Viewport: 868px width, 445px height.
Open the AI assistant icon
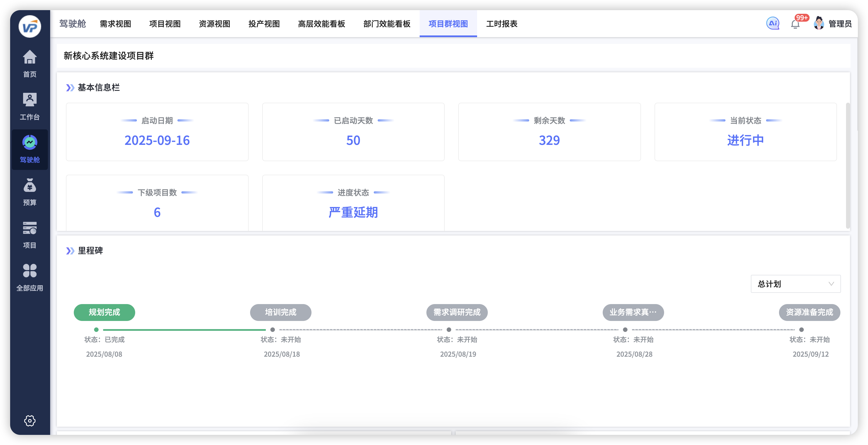773,24
